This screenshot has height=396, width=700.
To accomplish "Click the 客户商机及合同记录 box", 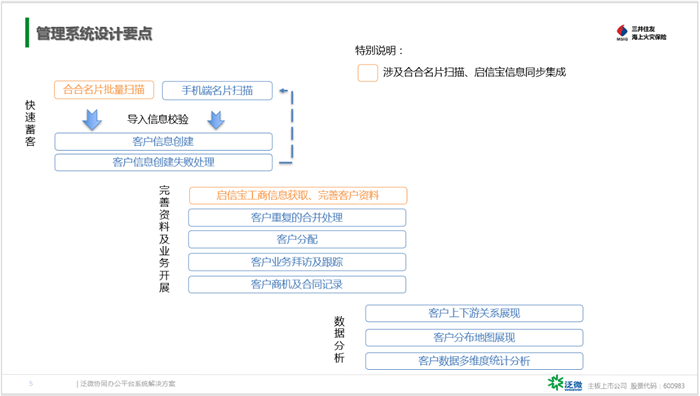I will point(297,284).
